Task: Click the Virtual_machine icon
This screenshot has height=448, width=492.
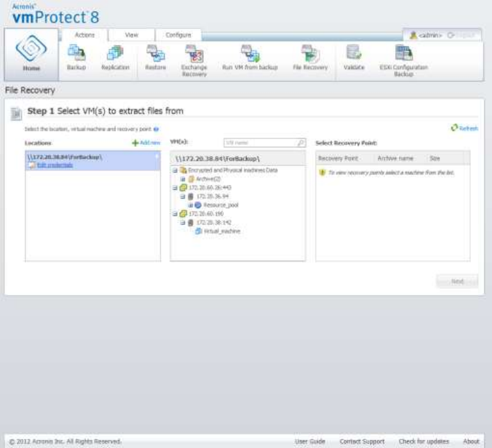Action: pos(198,231)
